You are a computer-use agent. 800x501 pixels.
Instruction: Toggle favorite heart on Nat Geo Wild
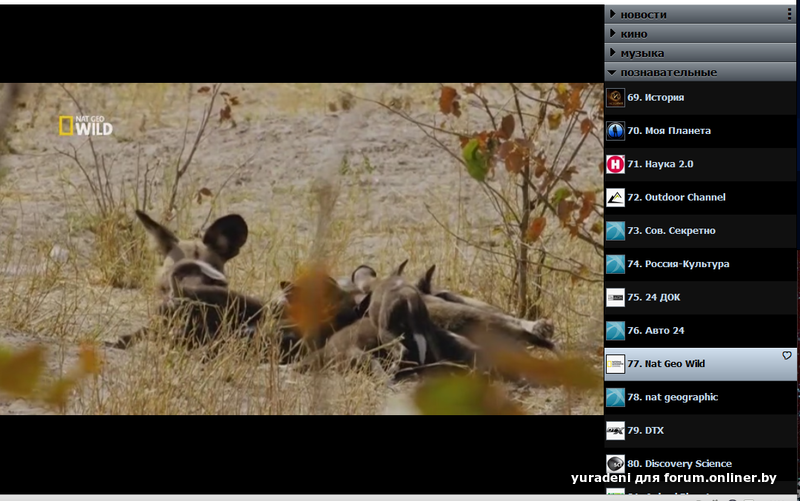[x=787, y=356]
